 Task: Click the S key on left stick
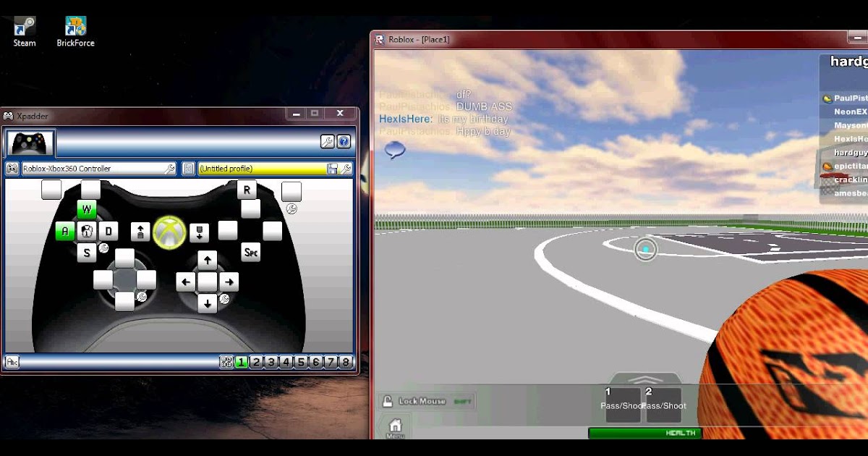[87, 253]
